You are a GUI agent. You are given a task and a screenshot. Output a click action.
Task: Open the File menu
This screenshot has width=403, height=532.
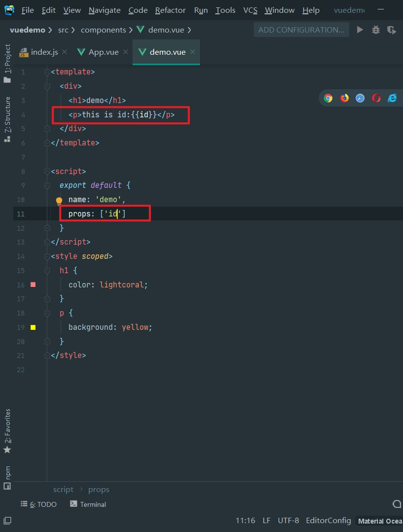click(x=28, y=10)
